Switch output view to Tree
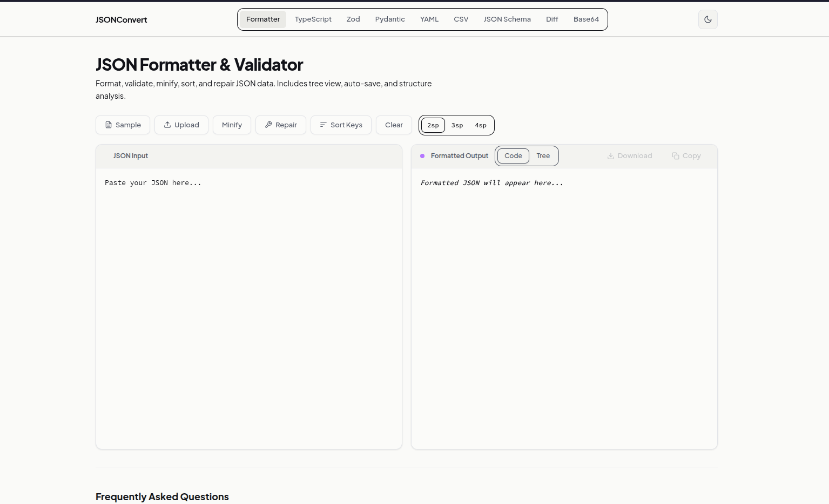 click(x=543, y=155)
